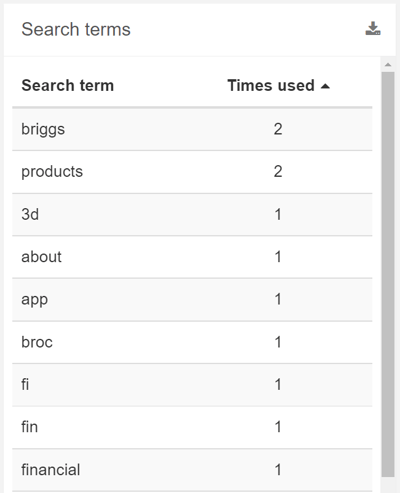Select the fin search term row
The height and width of the screenshot is (493, 400).
192,427
